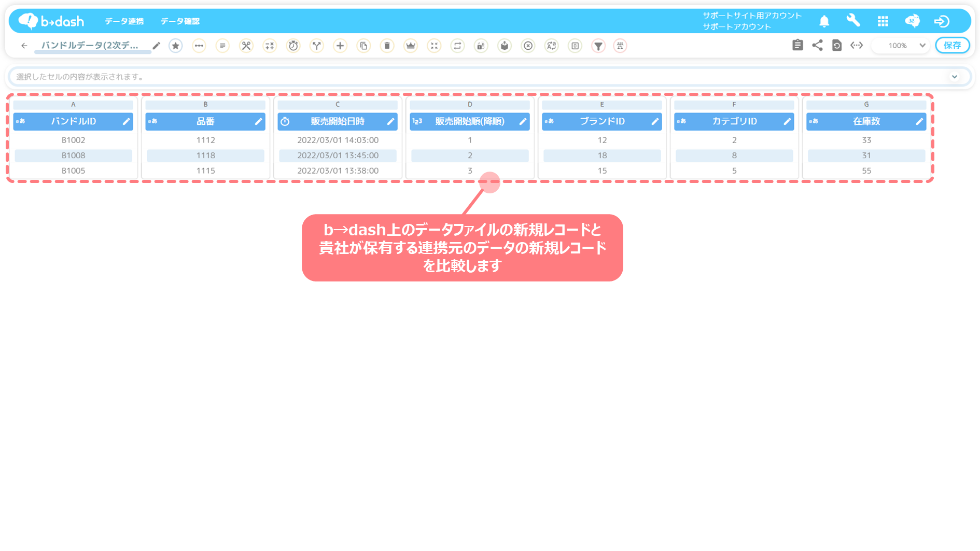Click the zero-in-square toolbar icon

click(x=575, y=46)
